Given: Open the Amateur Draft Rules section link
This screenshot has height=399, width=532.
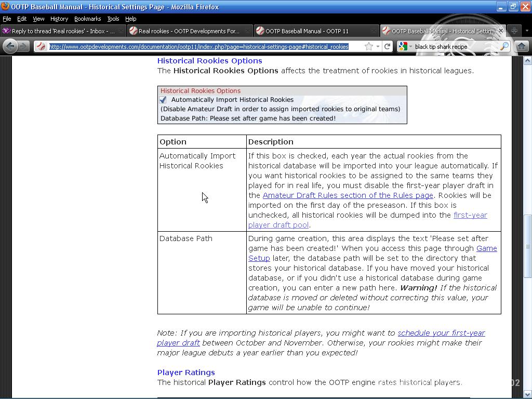Looking at the screenshot, I should pos(348,195).
